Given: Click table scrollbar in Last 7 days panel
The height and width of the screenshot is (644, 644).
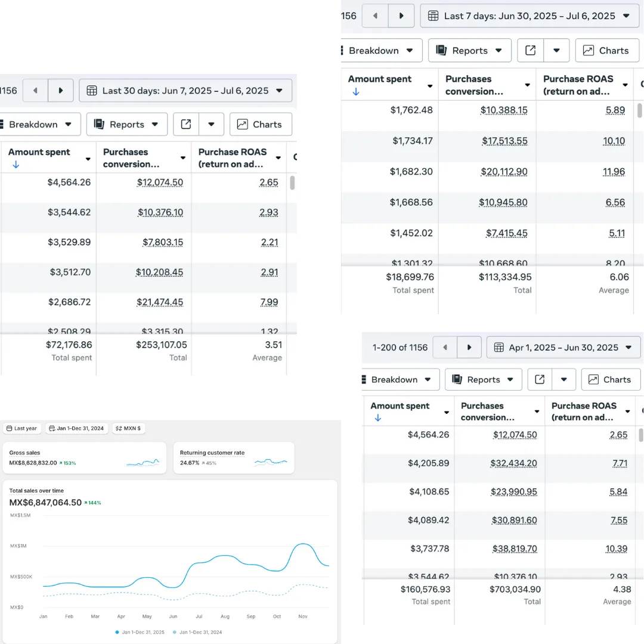Looking at the screenshot, I should click(639, 110).
